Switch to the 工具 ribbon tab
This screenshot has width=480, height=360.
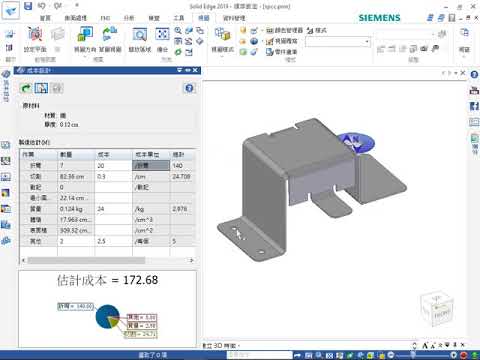(x=179, y=18)
